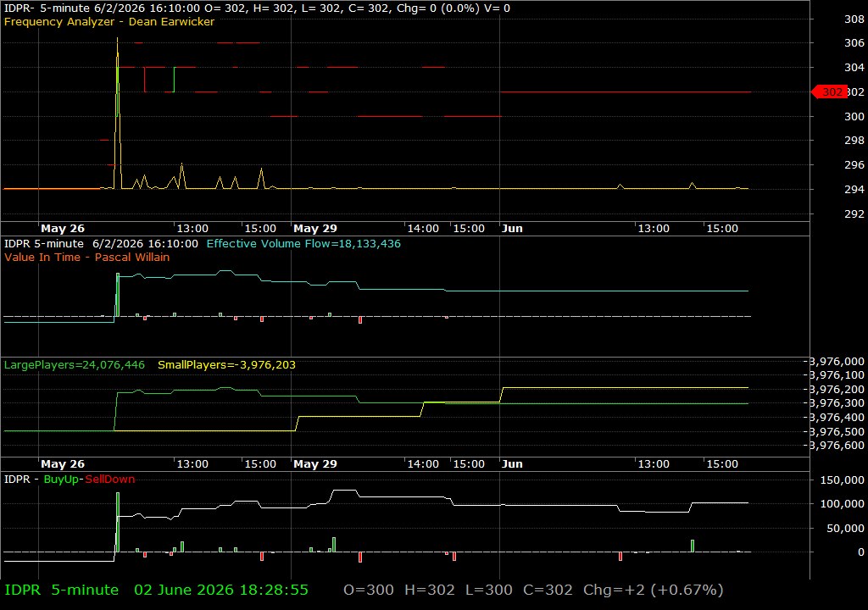Screen dimensions: 868x610
Task: Click the tall green volume bar in the BuyUp panel
Action: pos(117,522)
